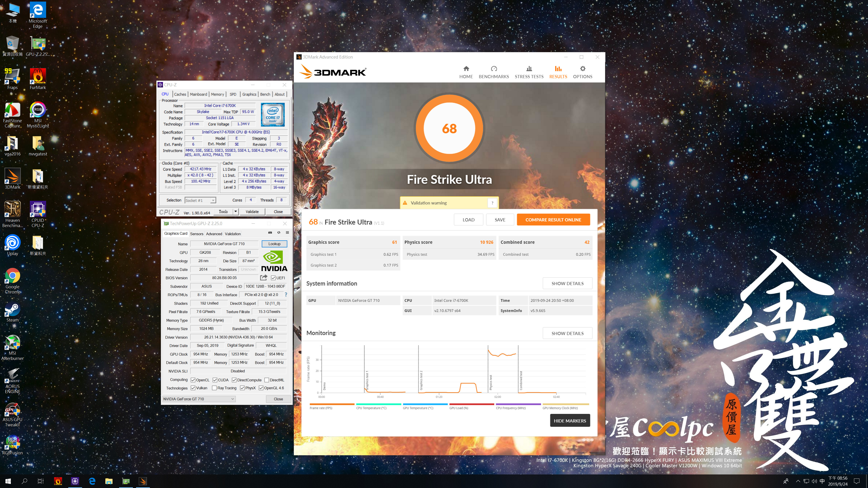Select the Google Chrome desktop shortcut
The width and height of the screenshot is (868, 488).
pos(12,281)
